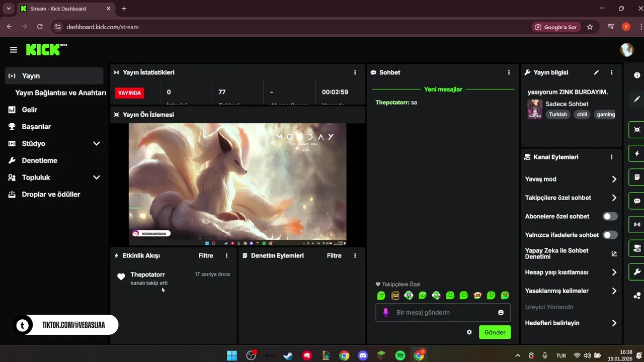
Task: Open Droplar ve ödüller in sidebar
Action: [x=51, y=194]
